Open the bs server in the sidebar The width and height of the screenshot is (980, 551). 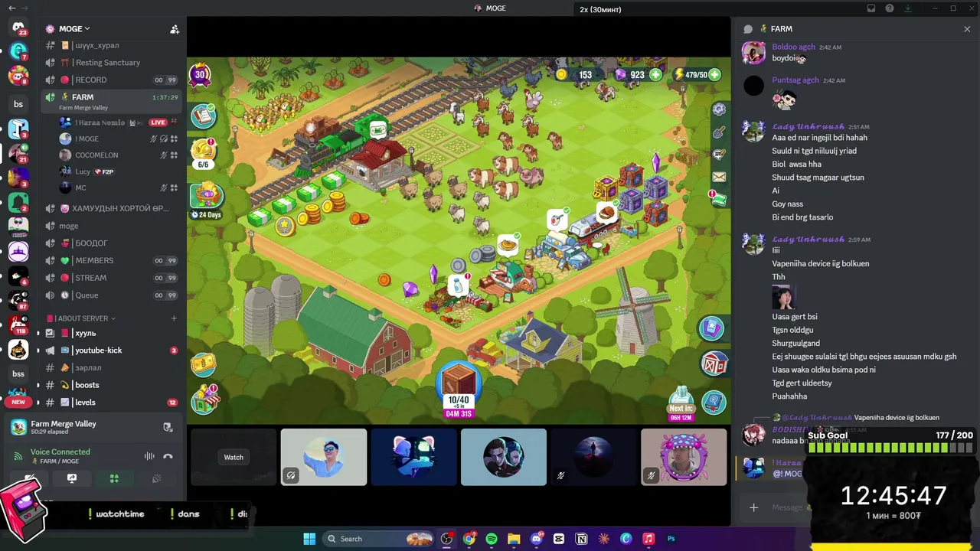(x=18, y=104)
